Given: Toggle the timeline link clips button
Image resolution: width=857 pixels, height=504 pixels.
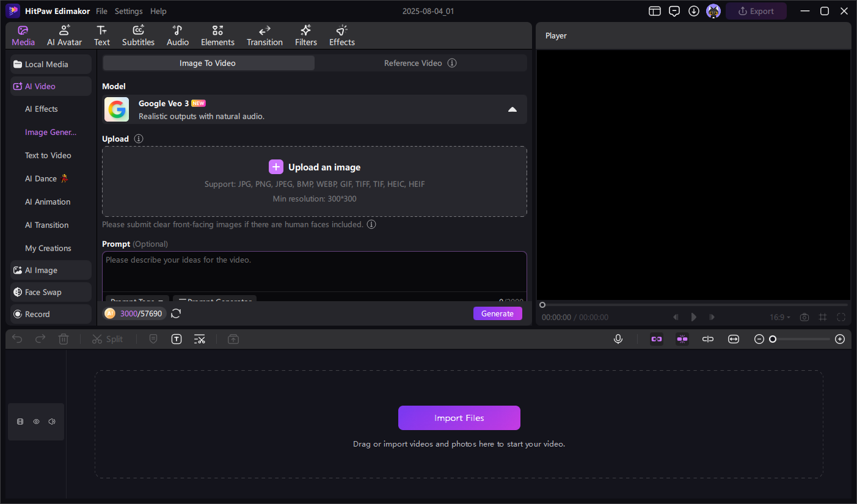Looking at the screenshot, I should pos(657,339).
